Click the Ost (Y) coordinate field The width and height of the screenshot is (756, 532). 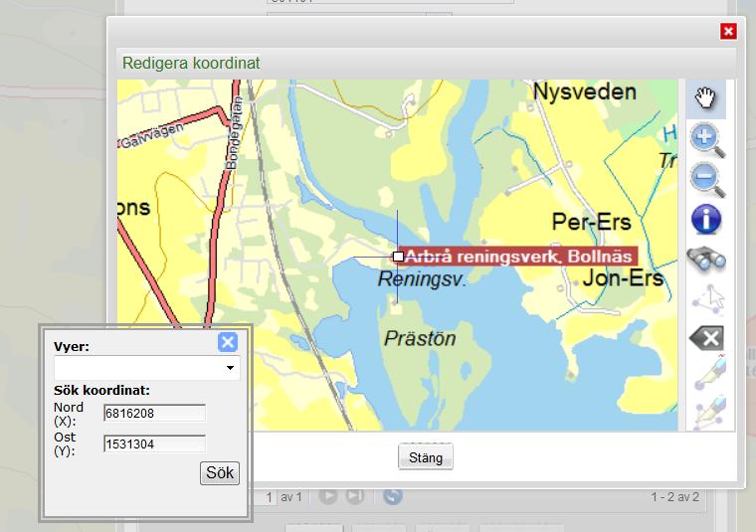point(154,443)
